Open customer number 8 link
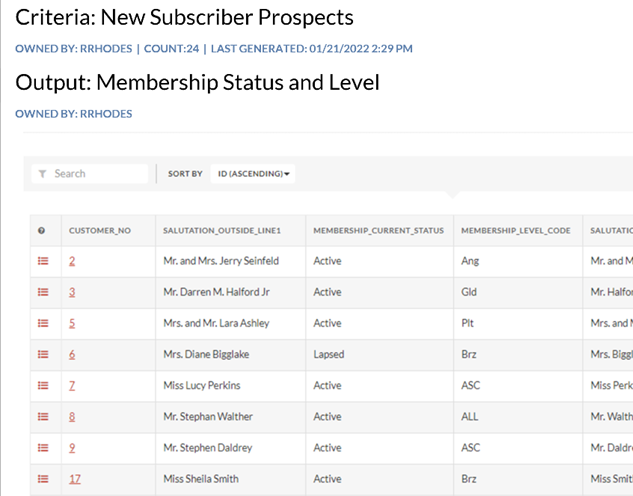633x496 pixels. point(72,416)
